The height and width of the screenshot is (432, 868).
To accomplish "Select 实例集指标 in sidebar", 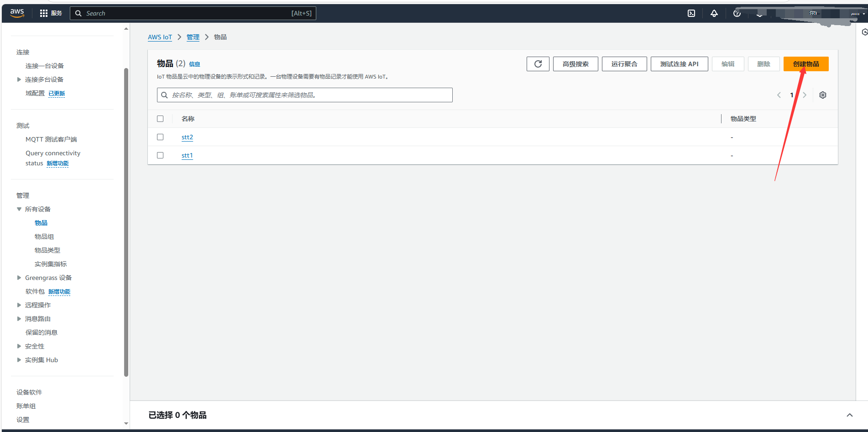I will 51,264.
